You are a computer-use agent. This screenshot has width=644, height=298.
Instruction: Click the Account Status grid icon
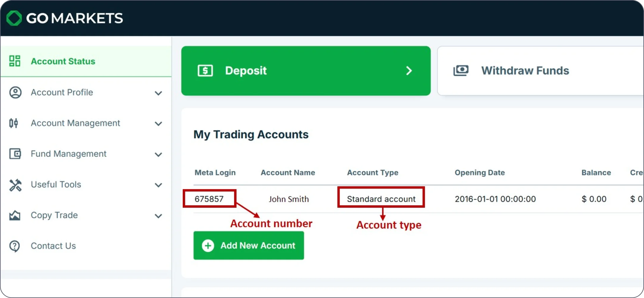(x=15, y=61)
